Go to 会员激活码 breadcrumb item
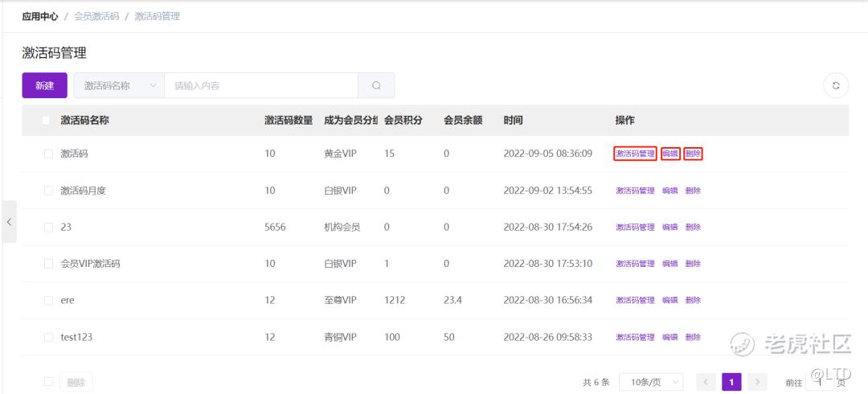 (x=96, y=16)
